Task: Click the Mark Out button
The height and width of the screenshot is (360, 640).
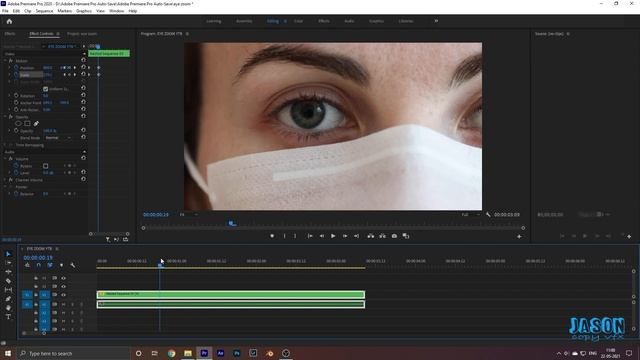Action: pos(295,236)
